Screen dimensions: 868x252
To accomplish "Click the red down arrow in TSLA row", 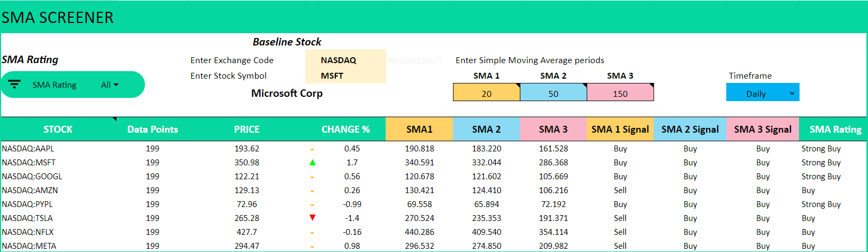I will [312, 218].
